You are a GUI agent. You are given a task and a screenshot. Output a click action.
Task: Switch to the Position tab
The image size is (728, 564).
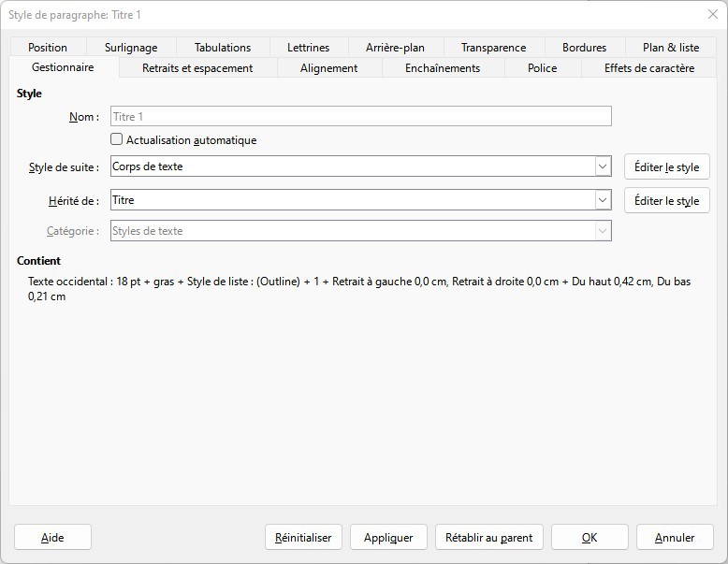click(48, 48)
